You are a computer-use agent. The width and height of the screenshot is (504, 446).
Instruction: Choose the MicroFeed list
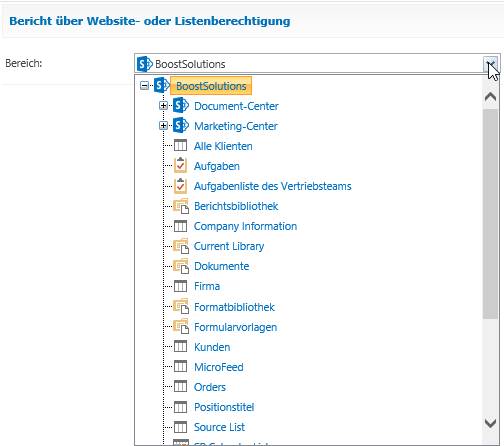click(219, 367)
